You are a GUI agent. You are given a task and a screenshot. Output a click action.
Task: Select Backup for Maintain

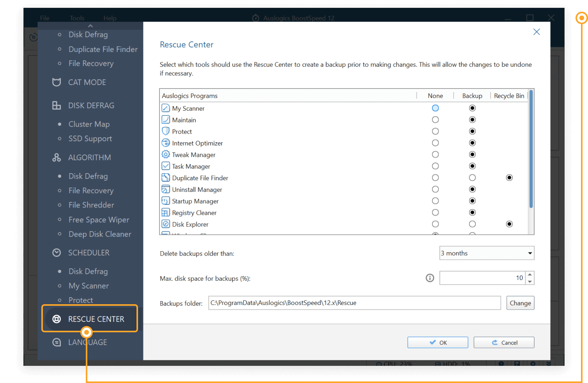click(472, 120)
